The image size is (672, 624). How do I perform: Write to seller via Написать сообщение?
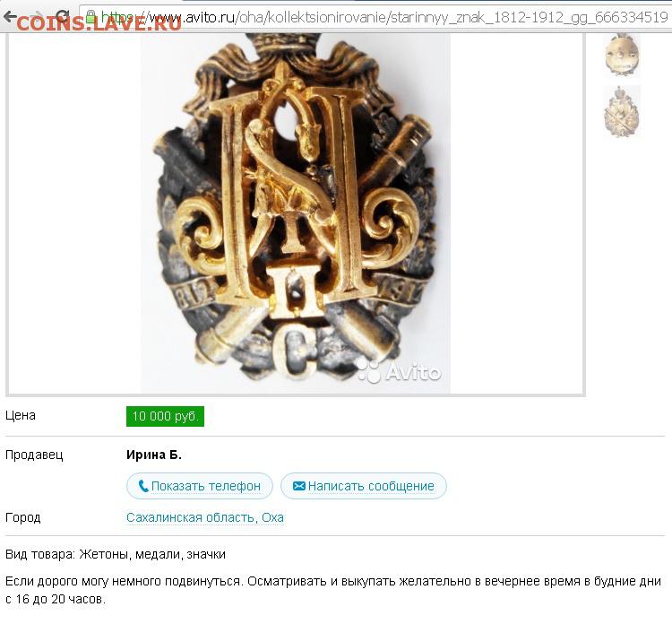(364, 486)
